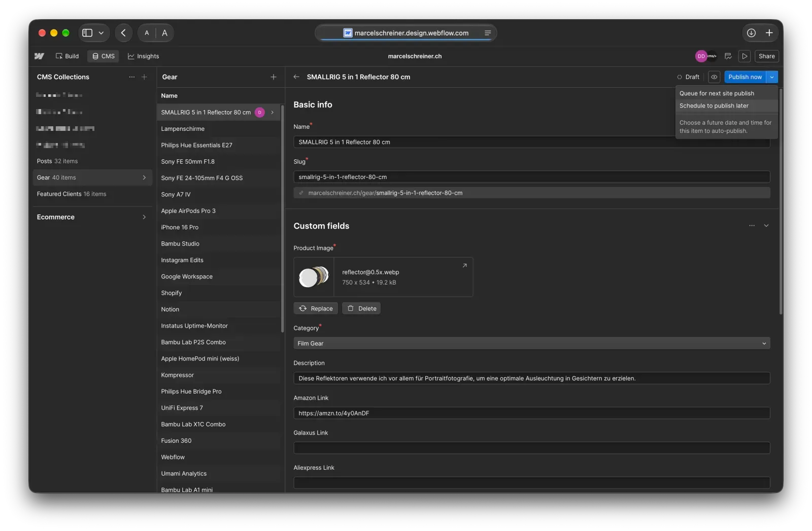Viewport: 812px width, 531px height.
Task: Expand the Ecommerce section
Action: tap(92, 217)
